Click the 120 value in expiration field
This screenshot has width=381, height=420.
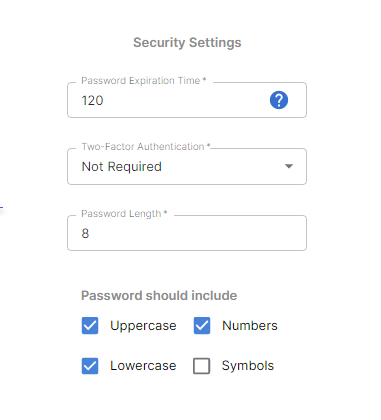coord(92,100)
